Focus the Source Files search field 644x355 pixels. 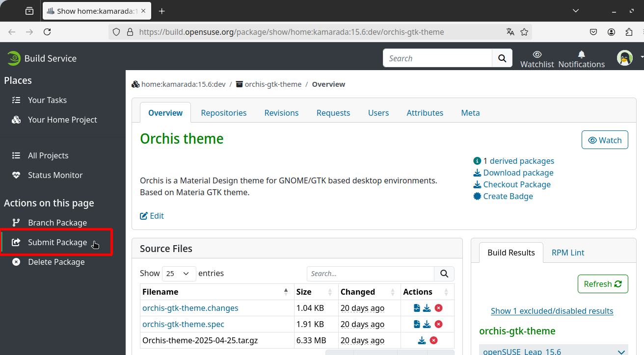click(x=371, y=274)
